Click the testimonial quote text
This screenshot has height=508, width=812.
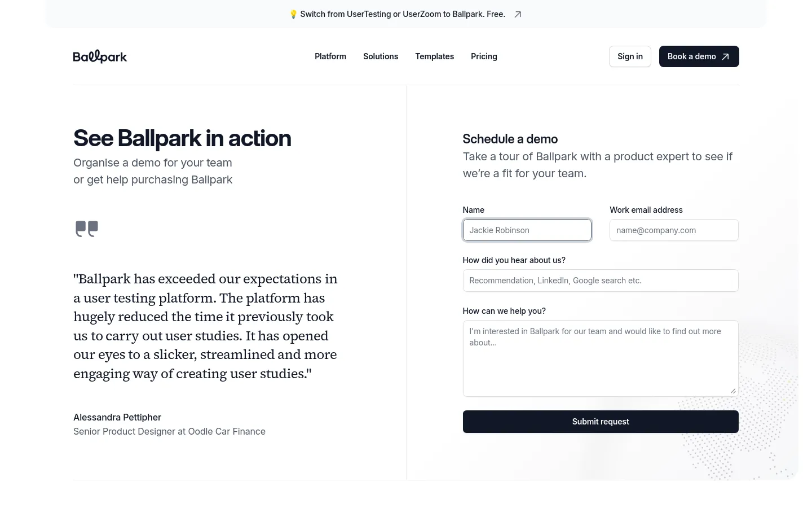205,326
